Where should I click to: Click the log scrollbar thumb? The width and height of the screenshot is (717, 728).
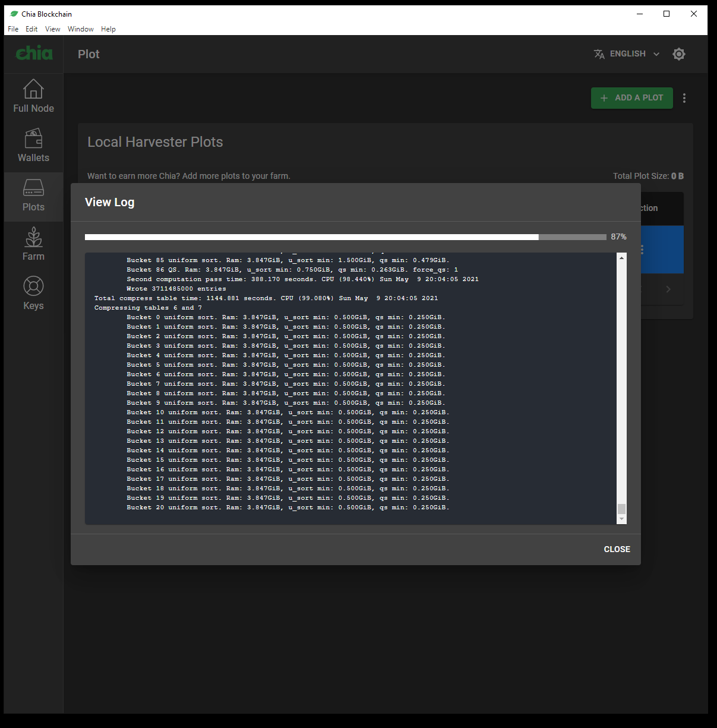[x=622, y=510]
